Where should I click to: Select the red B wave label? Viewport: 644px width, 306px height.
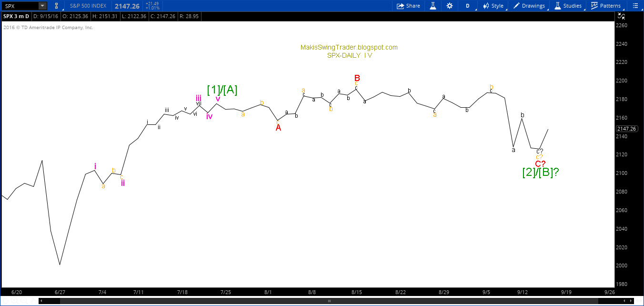tap(357, 78)
